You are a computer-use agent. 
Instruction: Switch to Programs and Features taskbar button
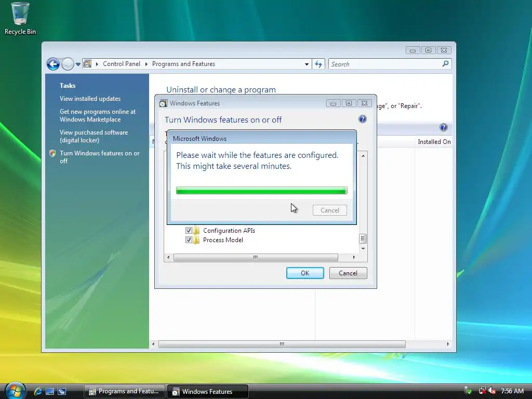[124, 391]
